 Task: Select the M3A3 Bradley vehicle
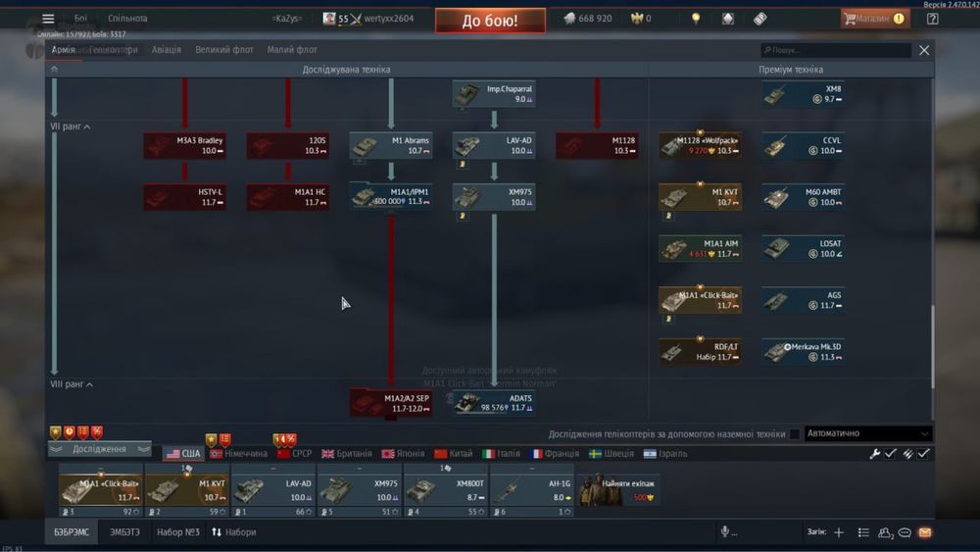(184, 146)
